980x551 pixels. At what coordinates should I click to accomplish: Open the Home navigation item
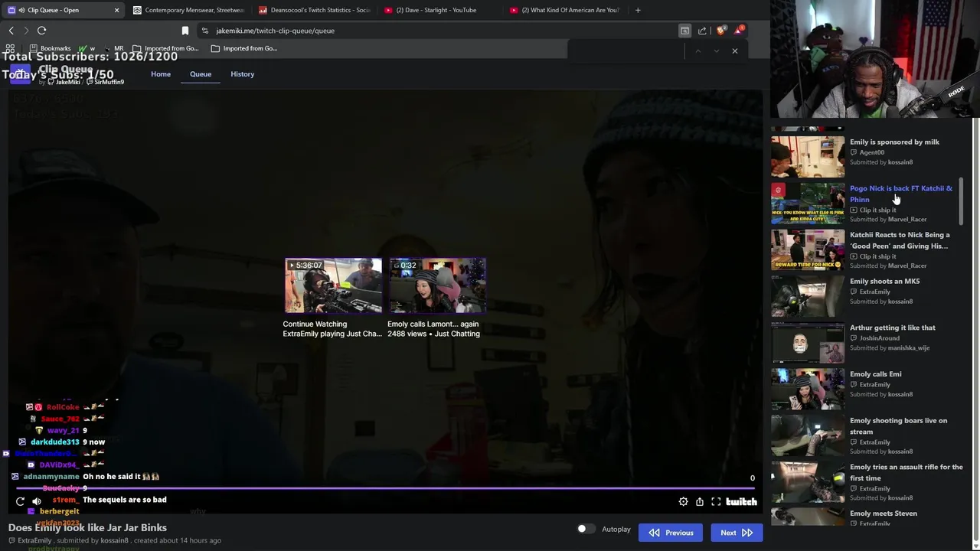pos(161,74)
